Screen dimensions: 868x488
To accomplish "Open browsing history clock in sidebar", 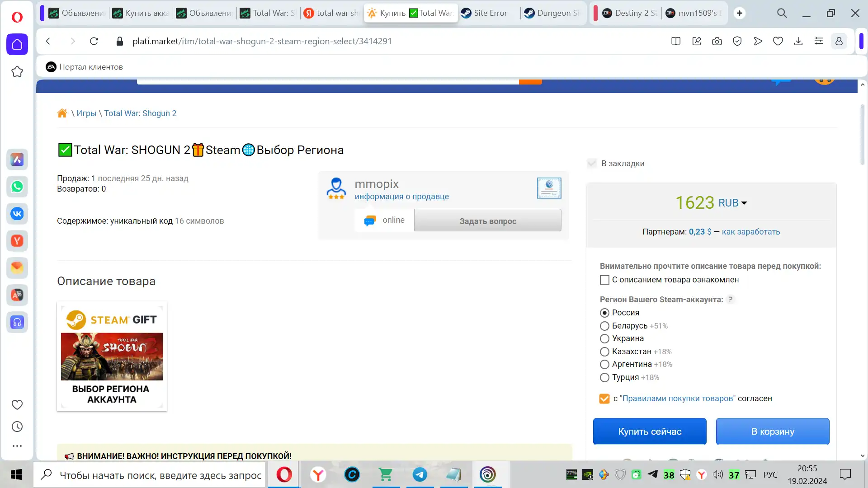I will click(x=17, y=427).
